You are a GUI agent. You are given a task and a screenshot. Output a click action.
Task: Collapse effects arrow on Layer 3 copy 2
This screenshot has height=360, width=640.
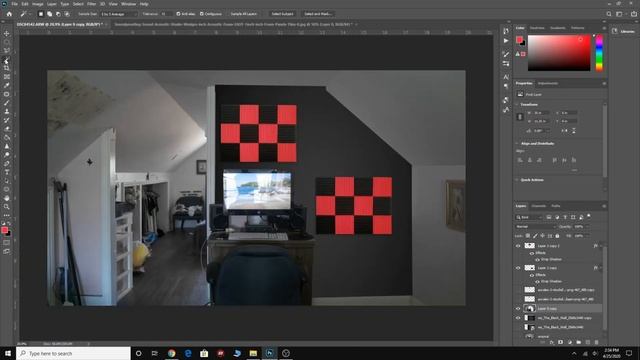[601, 246]
